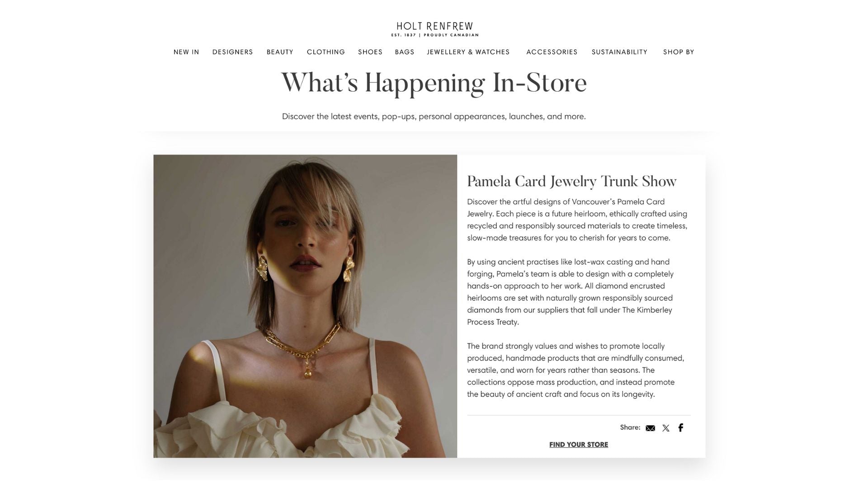Open the BAGS menu
Screen dimensions: 868x488
pyautogui.click(x=405, y=52)
